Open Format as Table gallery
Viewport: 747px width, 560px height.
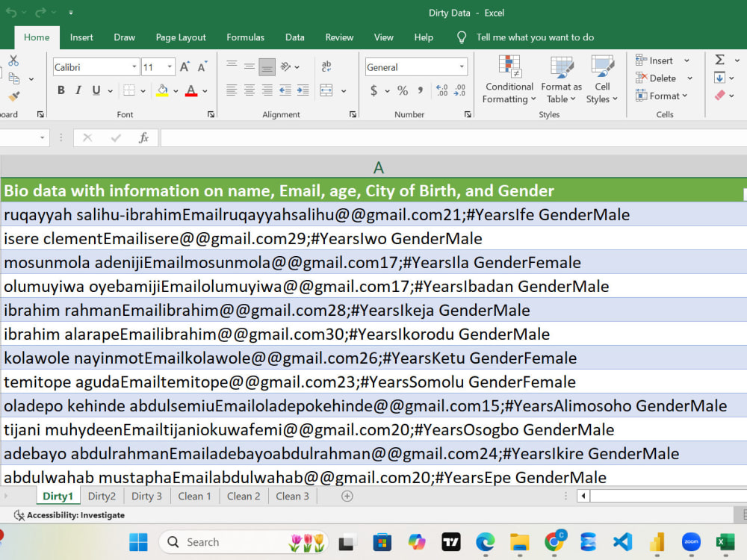(x=561, y=79)
